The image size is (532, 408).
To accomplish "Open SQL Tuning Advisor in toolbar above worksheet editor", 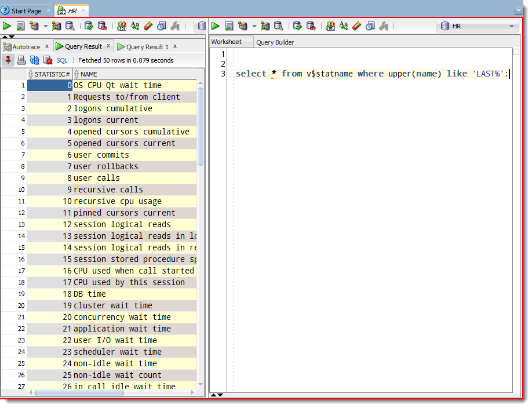I will pos(279,26).
